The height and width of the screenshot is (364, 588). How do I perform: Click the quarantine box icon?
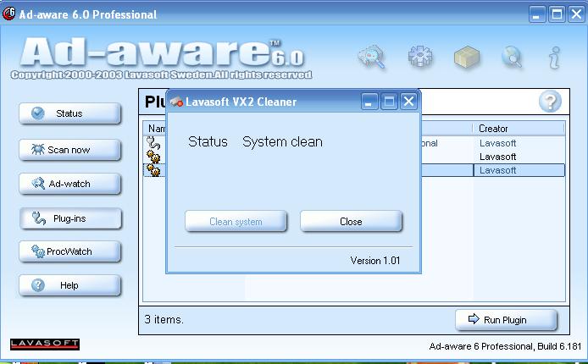[467, 58]
